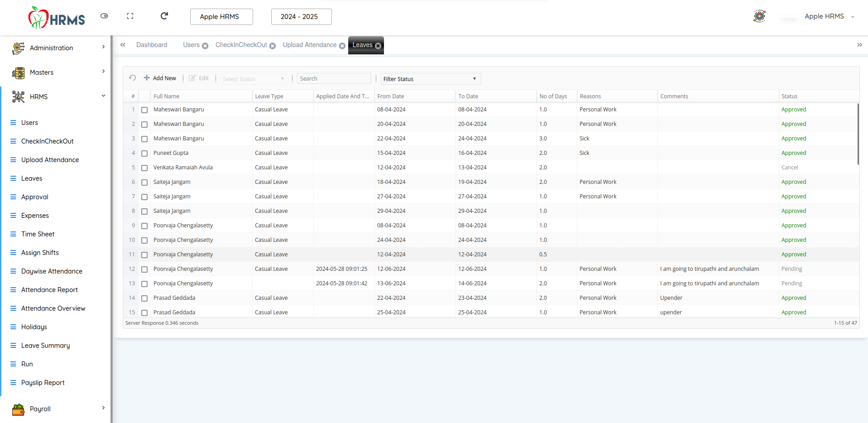This screenshot has height=423, width=868.
Task: Open the Select Status dropdown
Action: point(254,79)
